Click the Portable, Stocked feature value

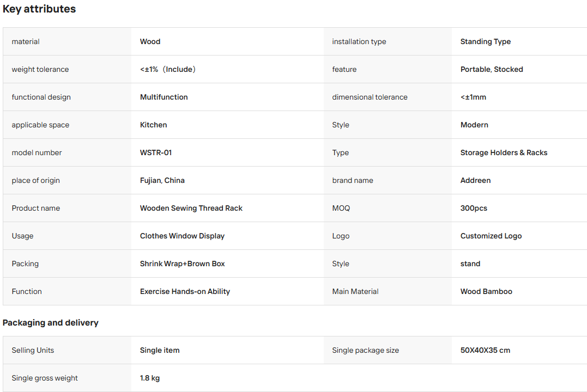[x=492, y=69]
